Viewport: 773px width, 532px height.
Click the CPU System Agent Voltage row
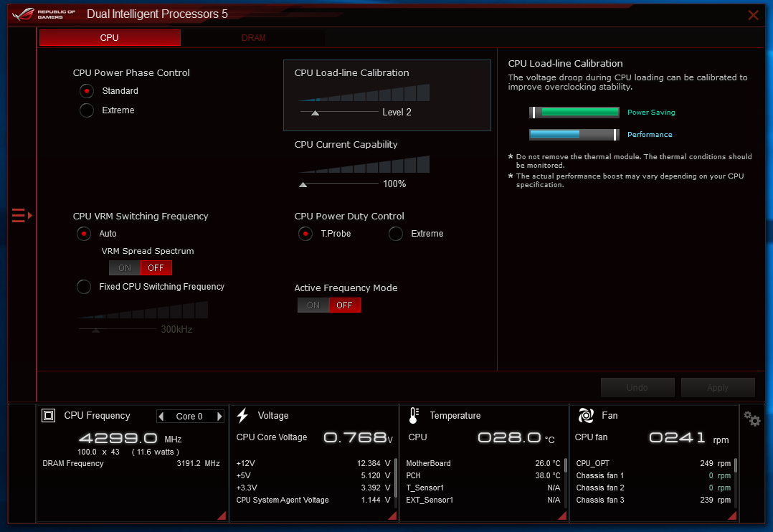(x=313, y=500)
